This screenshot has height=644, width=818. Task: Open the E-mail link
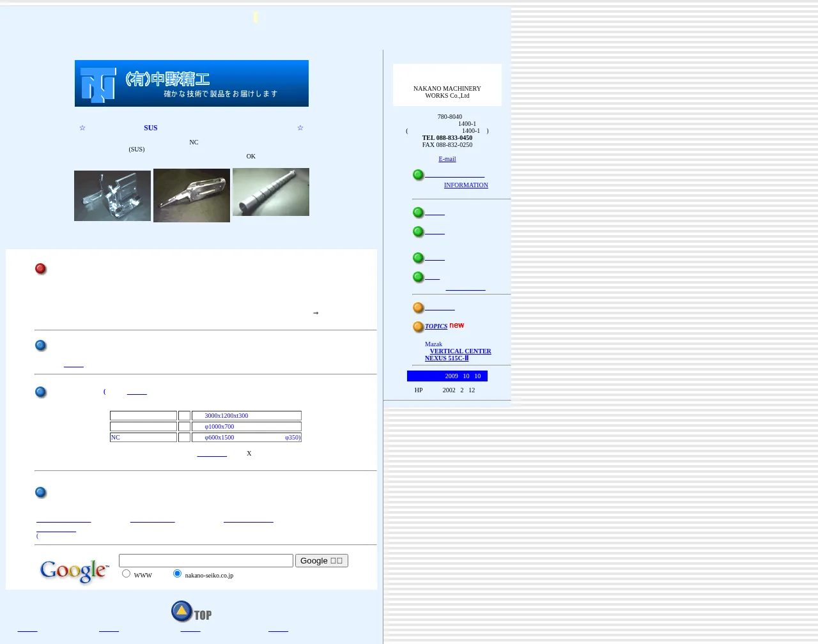click(447, 159)
